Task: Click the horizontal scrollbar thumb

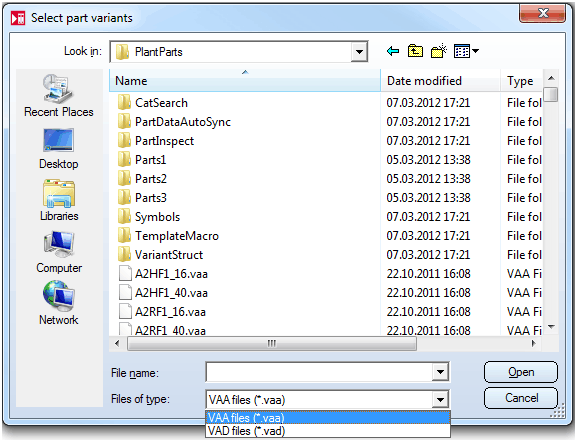Action: [x=272, y=344]
